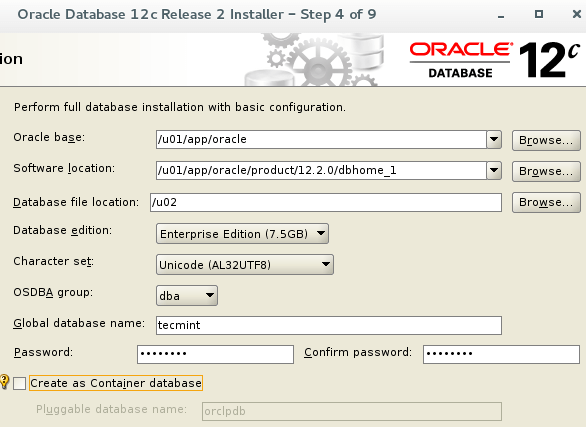The height and width of the screenshot is (427, 586).
Task: Enable Create as Container database checkbox
Action: point(19,383)
